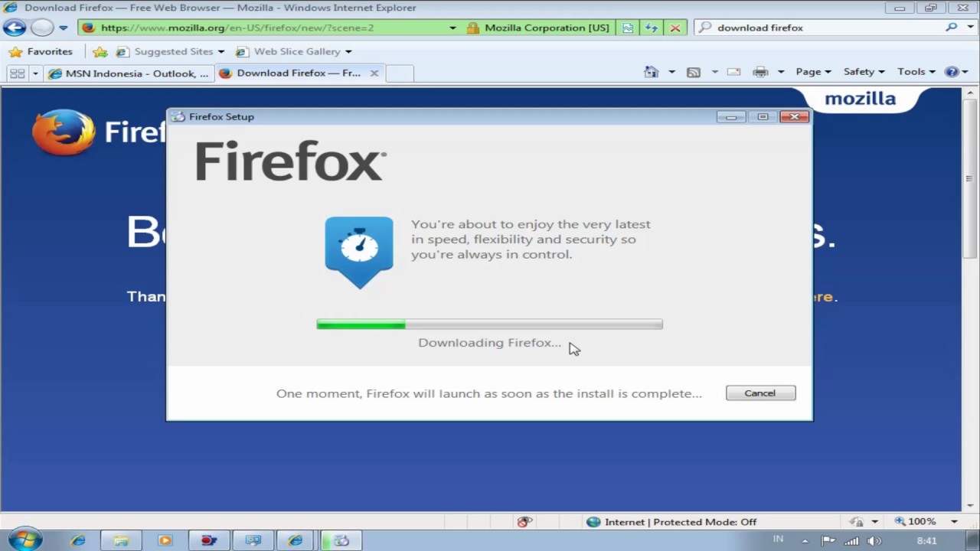Open the Favorites star button
This screenshot has height=551, width=980.
coord(41,51)
